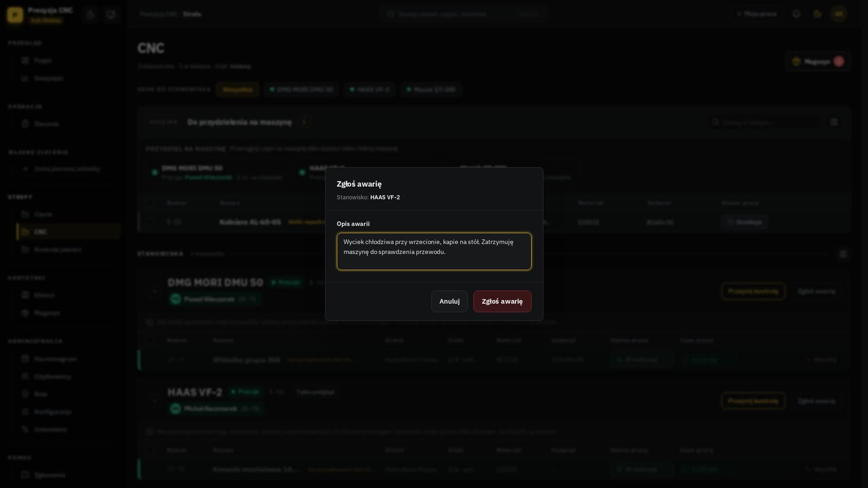Click the HAAS VF-2 station name in the dialog
The image size is (868, 488).
tap(385, 197)
